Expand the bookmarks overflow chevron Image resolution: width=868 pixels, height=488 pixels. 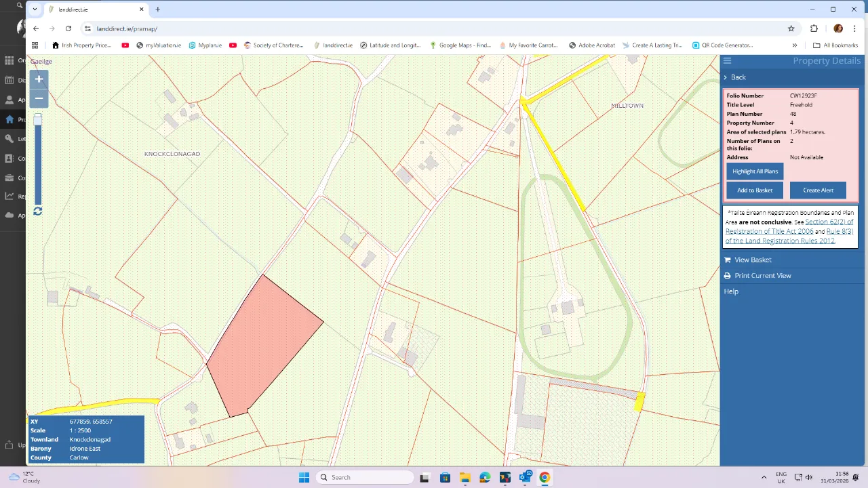click(x=795, y=45)
